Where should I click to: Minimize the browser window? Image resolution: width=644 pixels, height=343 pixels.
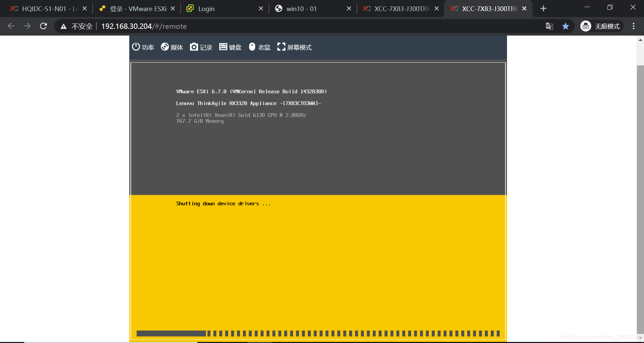tap(587, 7)
